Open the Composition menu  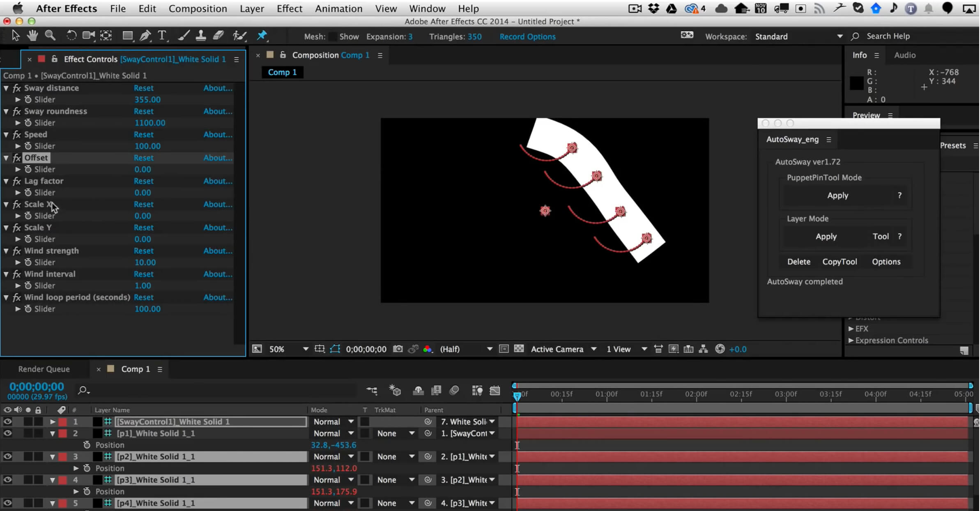(198, 9)
